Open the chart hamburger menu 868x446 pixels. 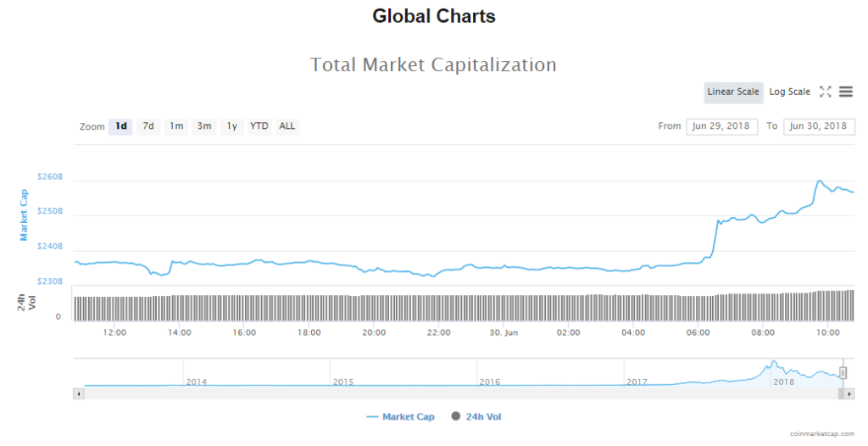[846, 92]
